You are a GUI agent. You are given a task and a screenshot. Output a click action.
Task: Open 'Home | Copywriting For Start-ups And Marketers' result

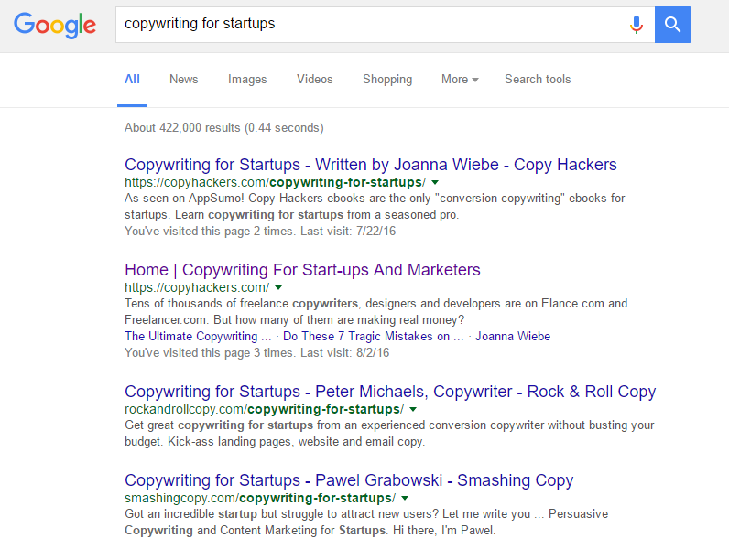[x=302, y=270]
